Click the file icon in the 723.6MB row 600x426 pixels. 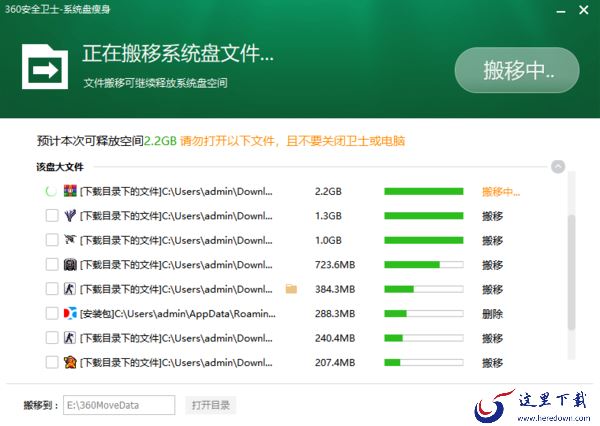pos(70,264)
